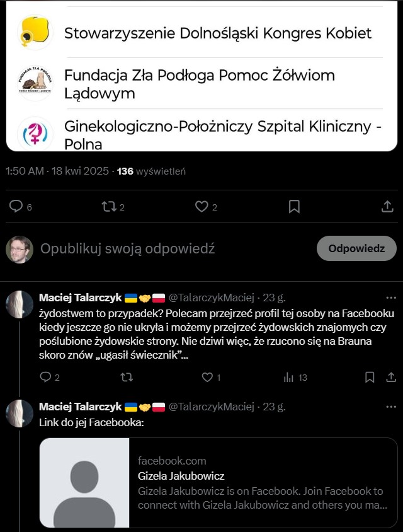Open more options on second reply
This screenshot has width=403, height=532.
pyautogui.click(x=391, y=407)
